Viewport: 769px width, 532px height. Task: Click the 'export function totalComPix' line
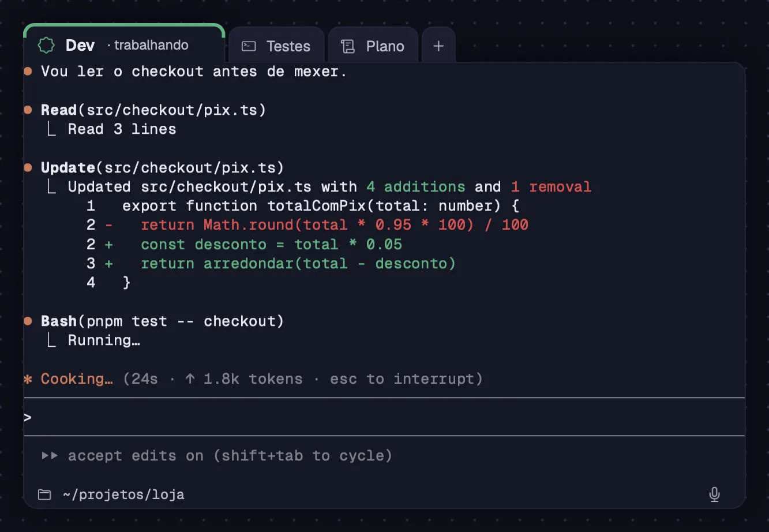[x=303, y=205]
